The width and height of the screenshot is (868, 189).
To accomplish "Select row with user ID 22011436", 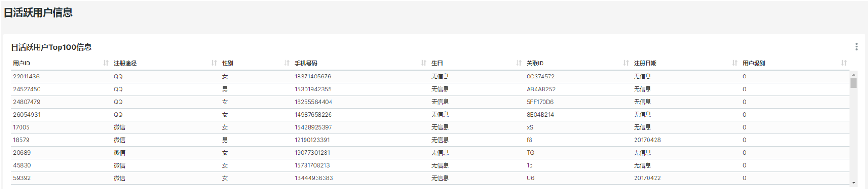I will (430, 77).
